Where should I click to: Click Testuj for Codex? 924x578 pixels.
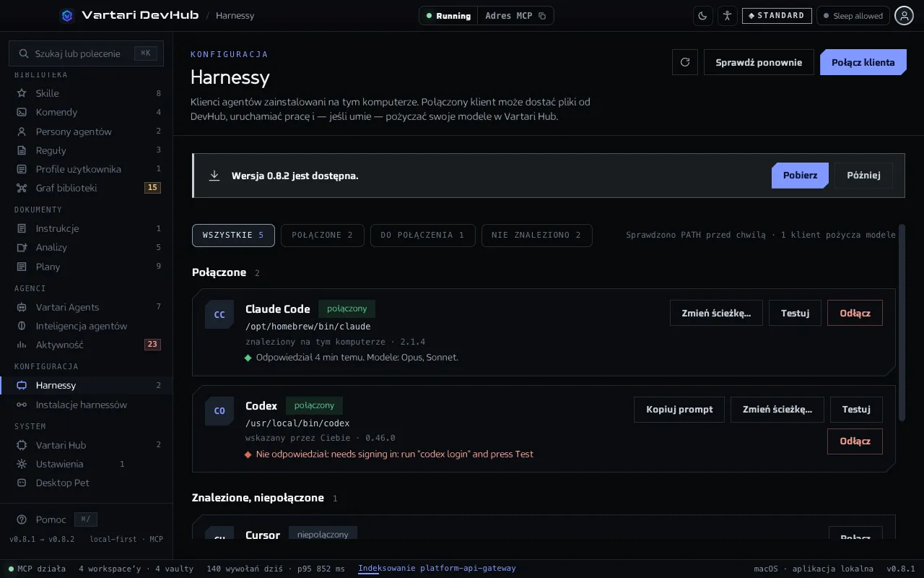coord(856,409)
